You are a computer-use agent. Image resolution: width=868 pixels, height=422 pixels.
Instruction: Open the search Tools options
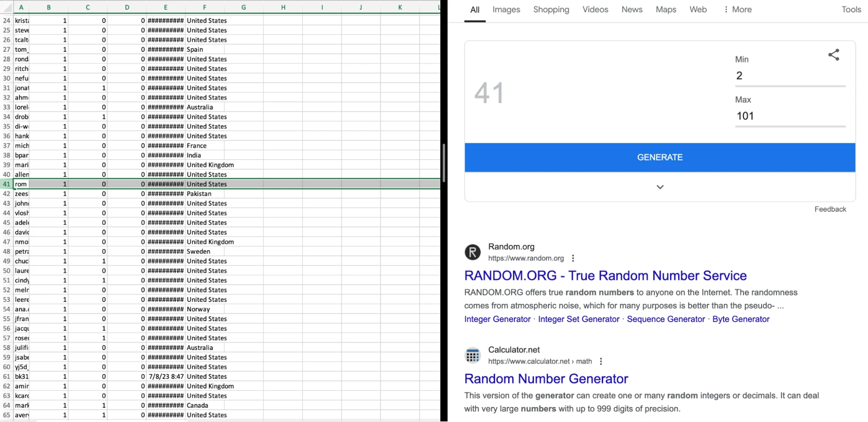[x=851, y=10]
